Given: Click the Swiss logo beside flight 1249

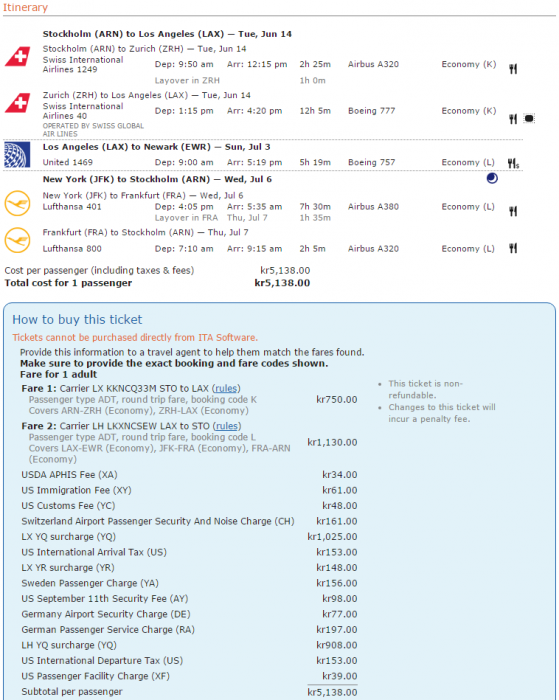Looking at the screenshot, I should point(17,57).
